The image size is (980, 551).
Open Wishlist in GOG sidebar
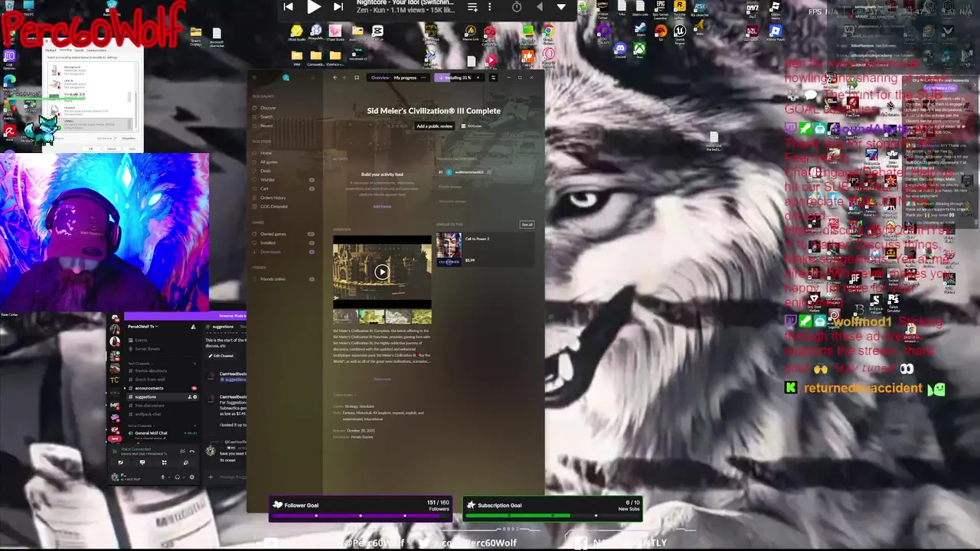266,180
